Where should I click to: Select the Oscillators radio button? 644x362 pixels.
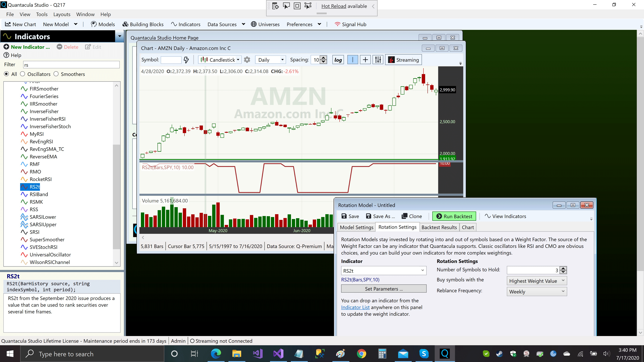22,74
